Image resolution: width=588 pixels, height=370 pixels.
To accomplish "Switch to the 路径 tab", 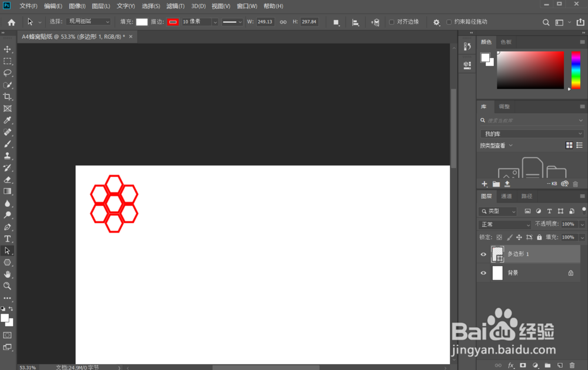I will 526,196.
